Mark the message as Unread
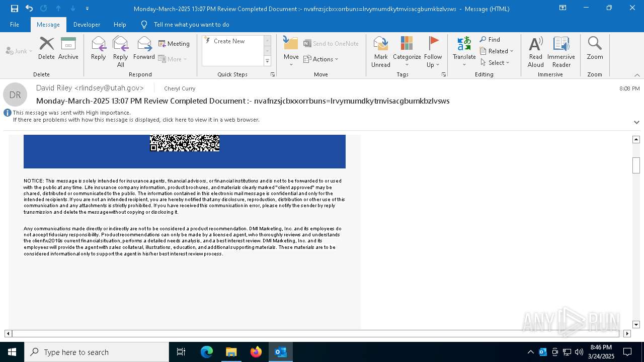The height and width of the screenshot is (362, 644). pos(381,52)
